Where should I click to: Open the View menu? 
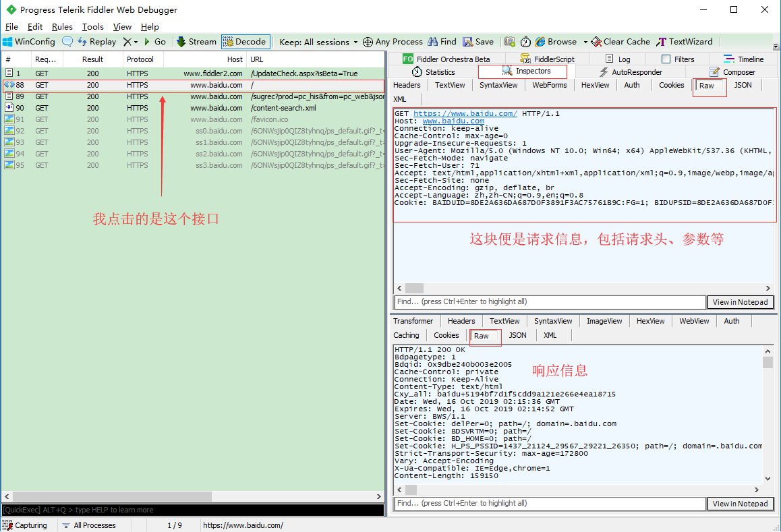tap(122, 27)
